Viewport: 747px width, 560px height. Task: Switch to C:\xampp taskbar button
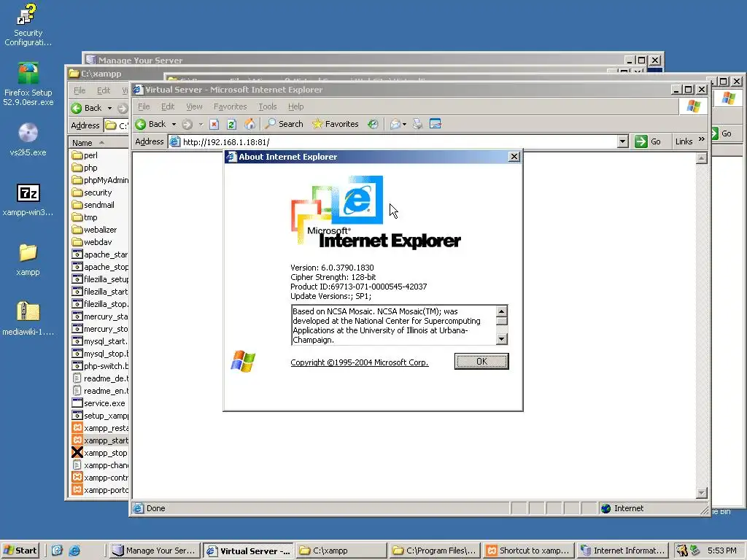pyautogui.click(x=341, y=551)
